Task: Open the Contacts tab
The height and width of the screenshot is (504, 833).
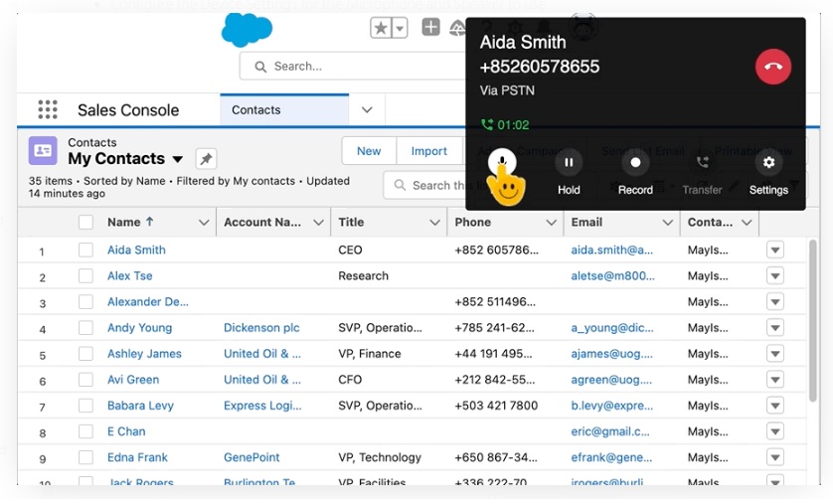Action: pyautogui.click(x=284, y=110)
